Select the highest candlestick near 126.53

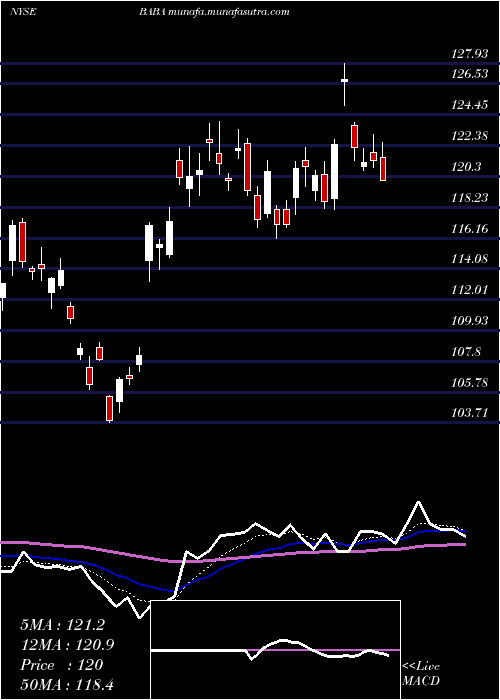(344, 84)
